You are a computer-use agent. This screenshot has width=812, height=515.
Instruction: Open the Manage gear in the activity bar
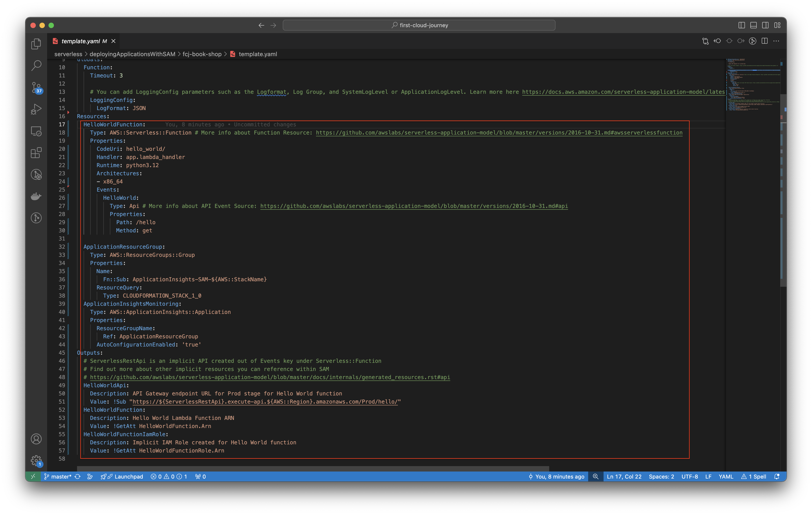(x=36, y=461)
